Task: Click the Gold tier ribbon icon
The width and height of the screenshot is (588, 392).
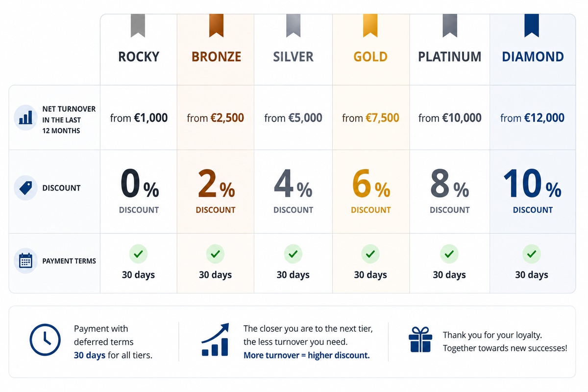Action: pyautogui.click(x=370, y=25)
